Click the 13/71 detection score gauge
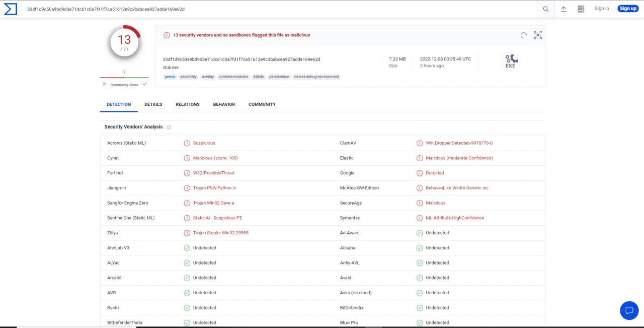The image size is (644, 328). [x=124, y=43]
